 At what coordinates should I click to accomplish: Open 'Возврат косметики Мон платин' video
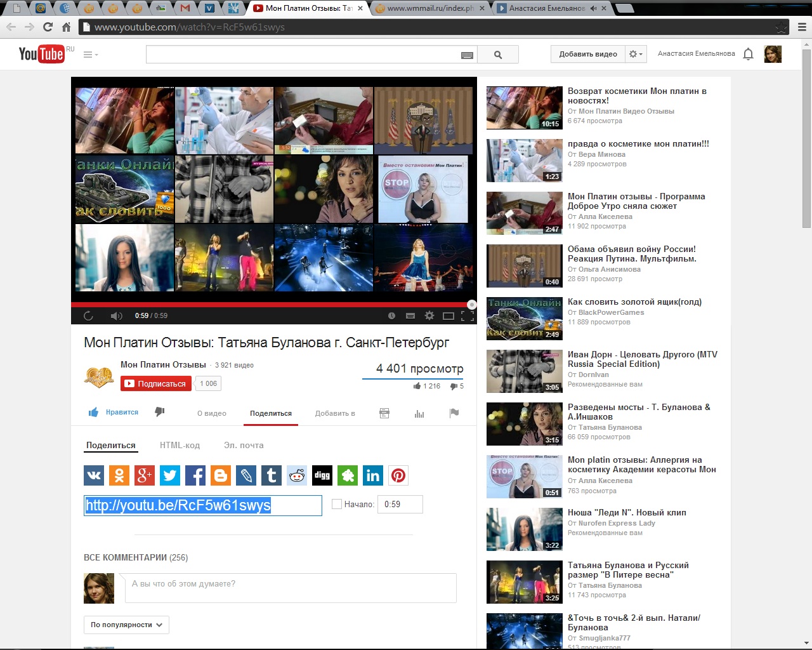637,96
